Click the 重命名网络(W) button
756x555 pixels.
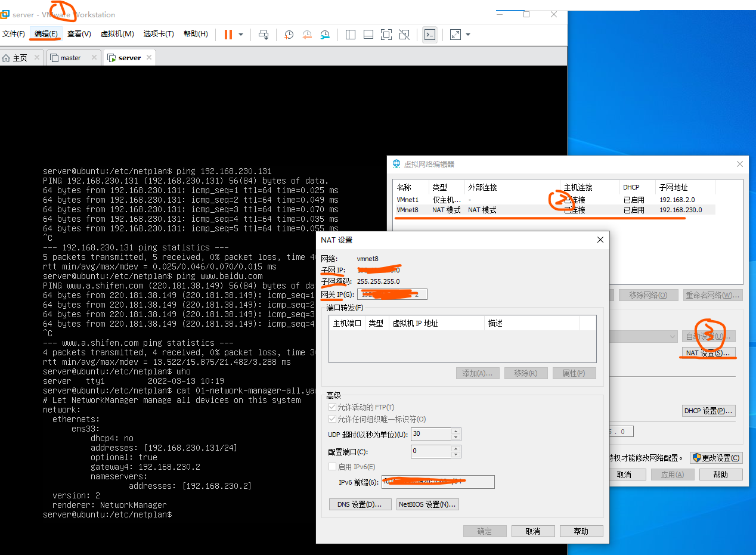tap(712, 295)
